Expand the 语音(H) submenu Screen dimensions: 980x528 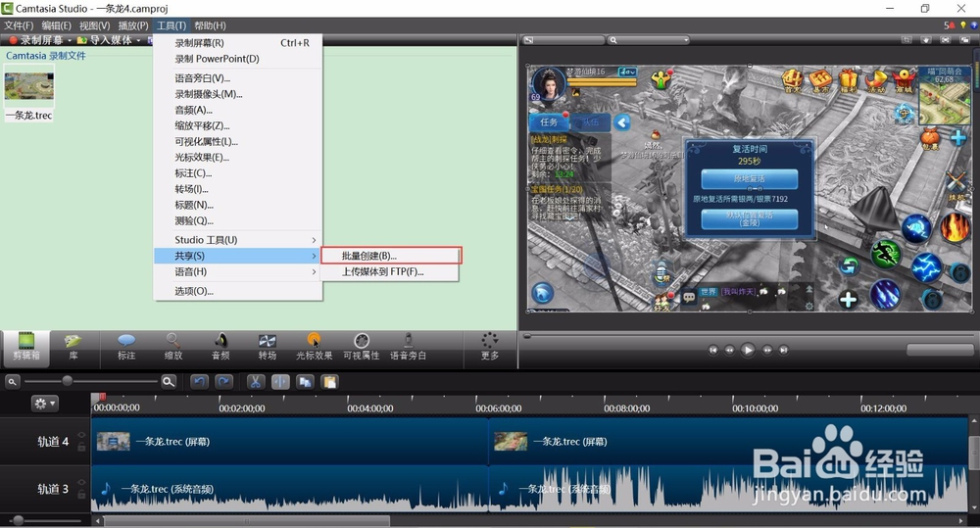coord(238,271)
